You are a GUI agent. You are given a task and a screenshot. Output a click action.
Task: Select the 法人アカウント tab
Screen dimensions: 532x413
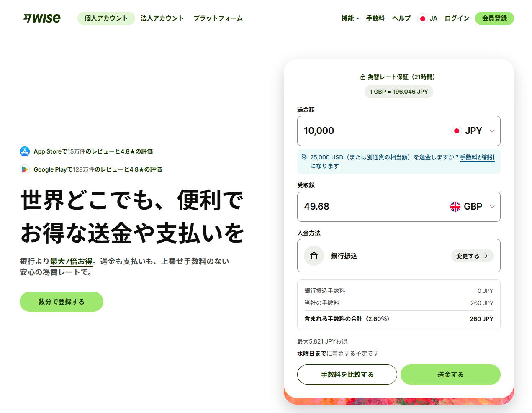pos(162,18)
